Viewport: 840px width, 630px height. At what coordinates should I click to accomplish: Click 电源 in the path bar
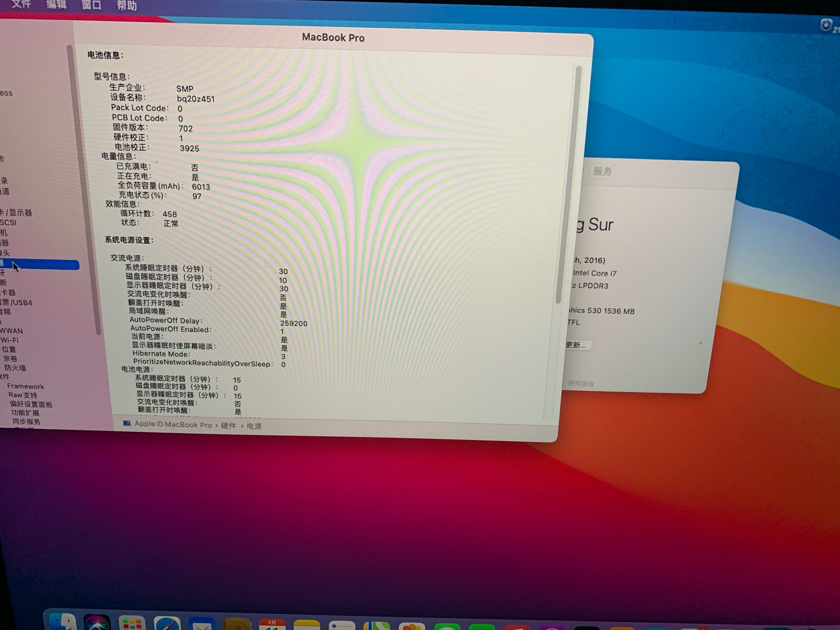pos(254,426)
